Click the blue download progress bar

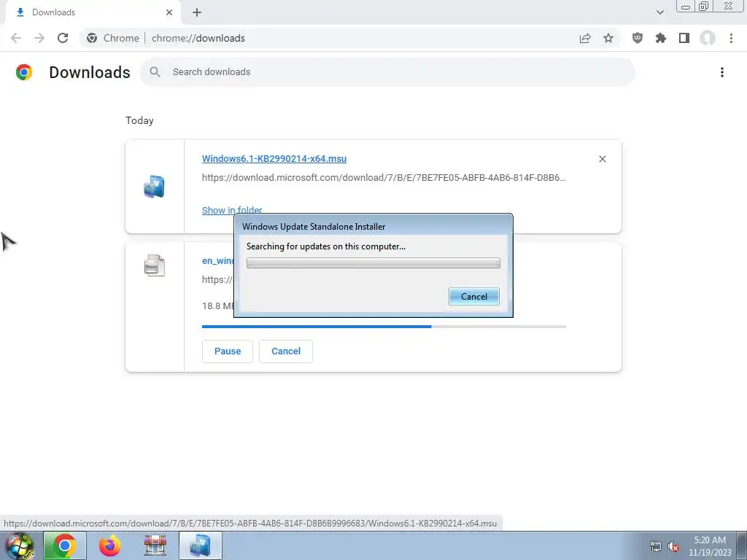[384, 327]
